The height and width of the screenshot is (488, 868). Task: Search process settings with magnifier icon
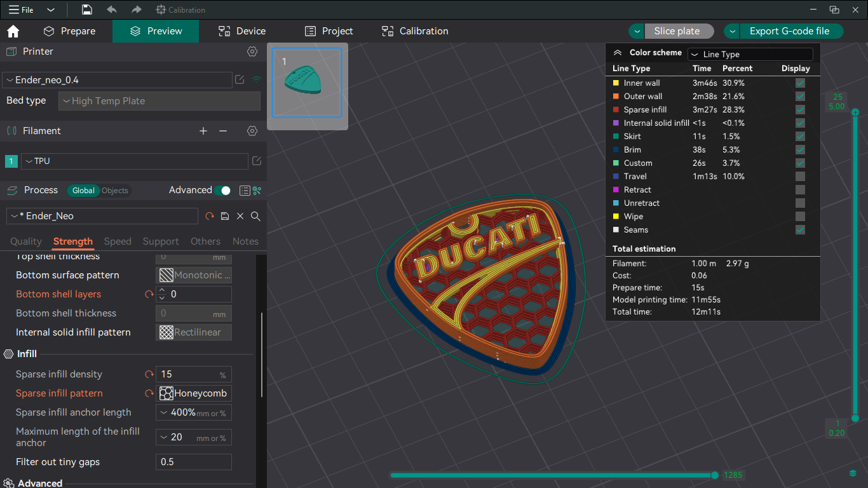255,216
